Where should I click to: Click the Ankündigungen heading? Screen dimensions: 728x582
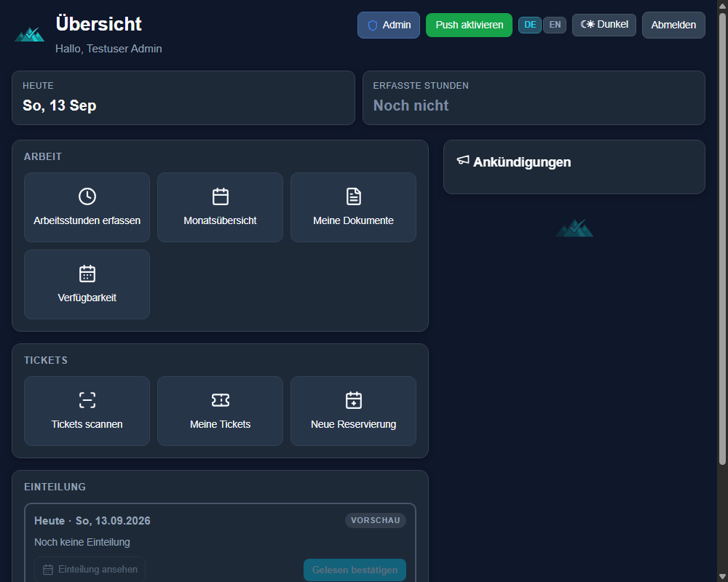pos(522,162)
